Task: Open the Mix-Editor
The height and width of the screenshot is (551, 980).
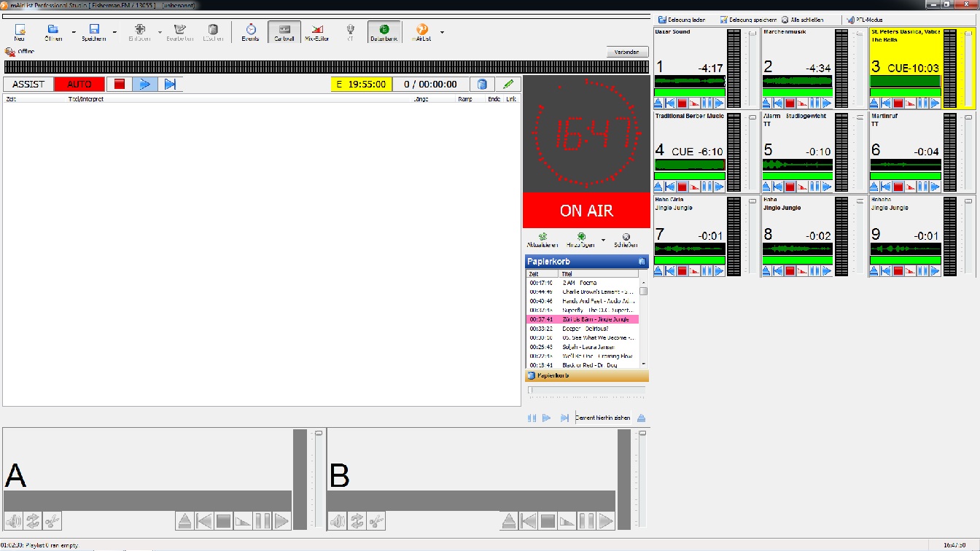Action: [317, 31]
